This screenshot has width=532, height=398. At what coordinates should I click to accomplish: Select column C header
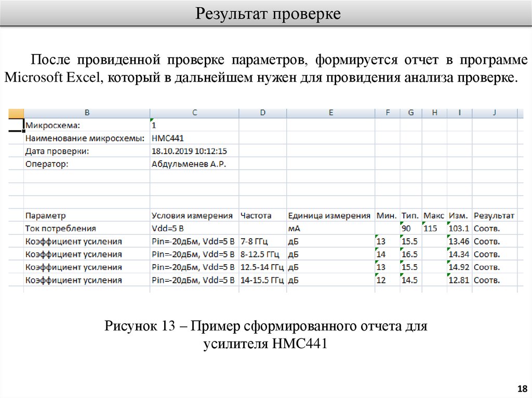coord(194,113)
